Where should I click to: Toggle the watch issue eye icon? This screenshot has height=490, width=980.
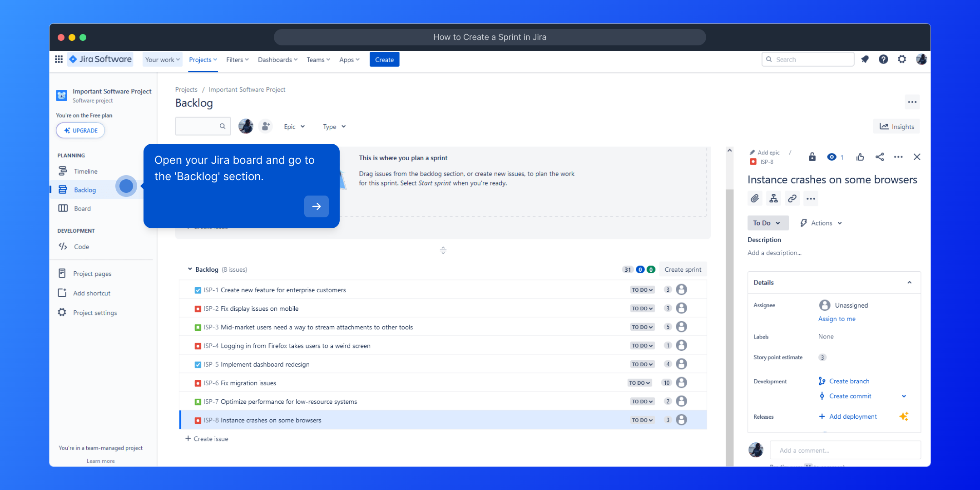coord(832,157)
